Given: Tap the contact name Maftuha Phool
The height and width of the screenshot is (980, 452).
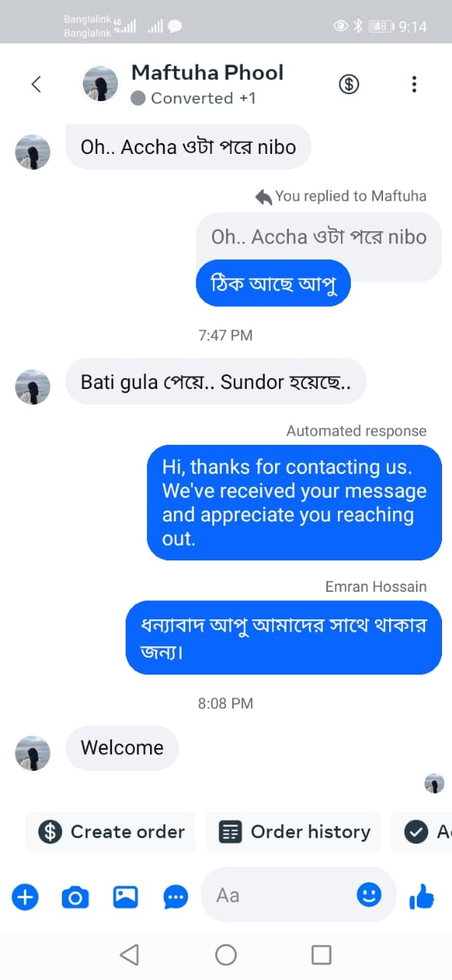Looking at the screenshot, I should [208, 73].
